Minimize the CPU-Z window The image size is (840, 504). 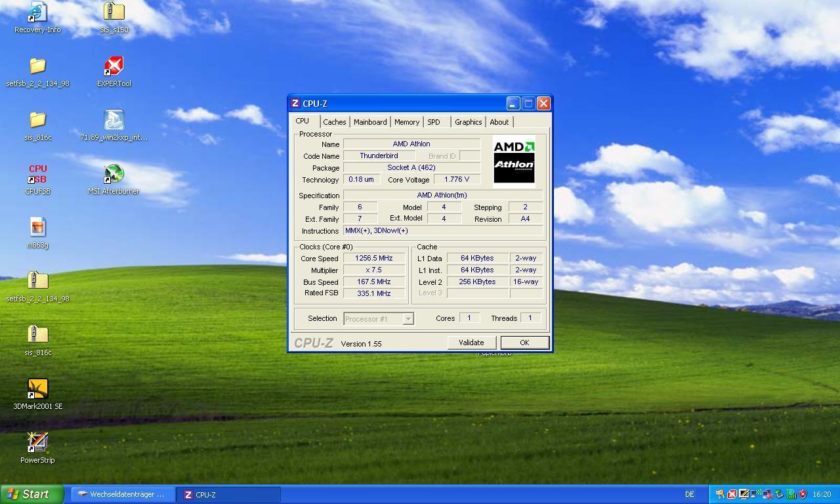point(513,103)
